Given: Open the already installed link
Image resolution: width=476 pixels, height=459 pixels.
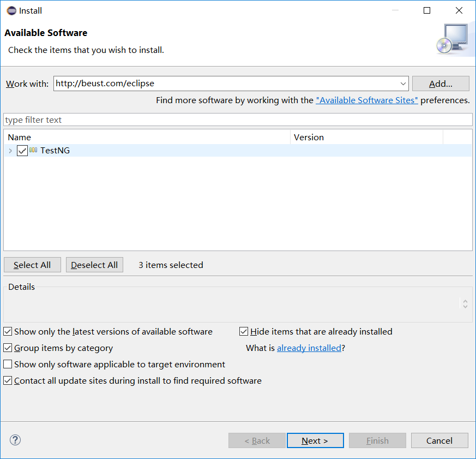Looking at the screenshot, I should coord(309,348).
